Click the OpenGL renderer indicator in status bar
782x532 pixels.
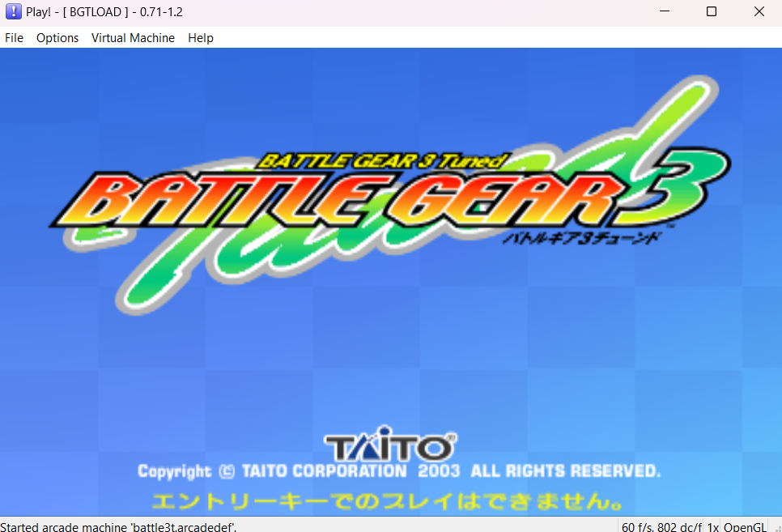[x=745, y=526]
